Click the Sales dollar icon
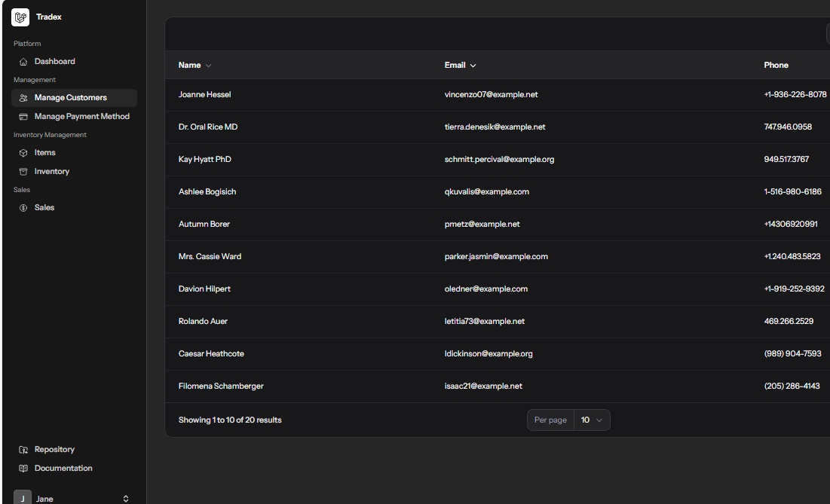The width and height of the screenshot is (830, 504). click(x=23, y=208)
